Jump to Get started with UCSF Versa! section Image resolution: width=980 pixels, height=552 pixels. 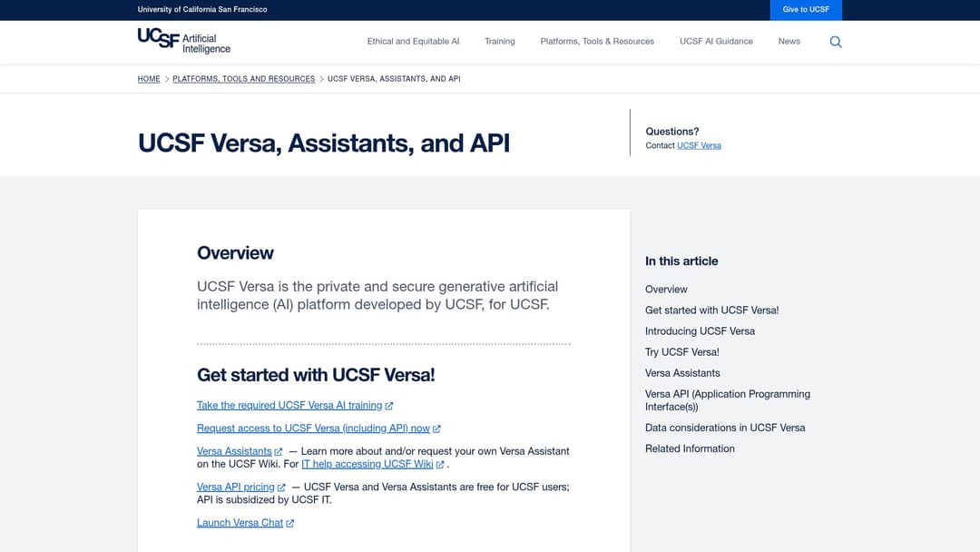pos(712,310)
